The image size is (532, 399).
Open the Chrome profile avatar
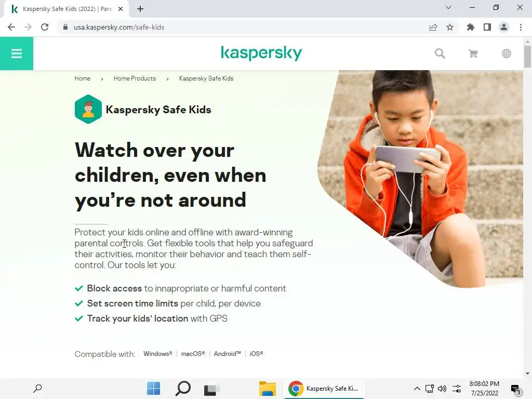(x=504, y=27)
